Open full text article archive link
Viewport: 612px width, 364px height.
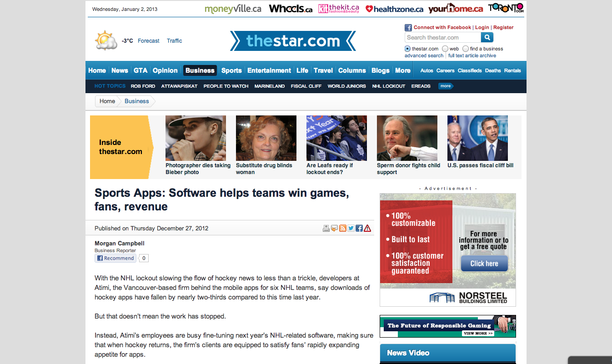point(472,55)
